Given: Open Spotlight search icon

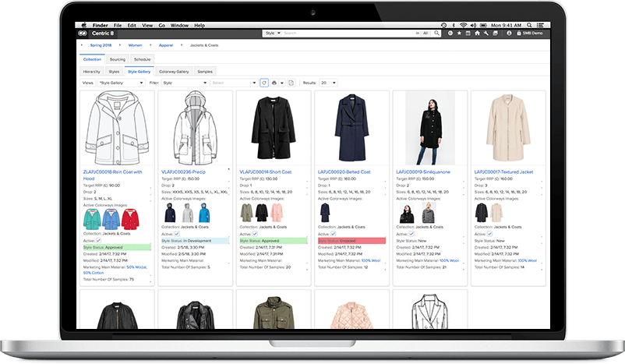Looking at the screenshot, I should (529, 25).
